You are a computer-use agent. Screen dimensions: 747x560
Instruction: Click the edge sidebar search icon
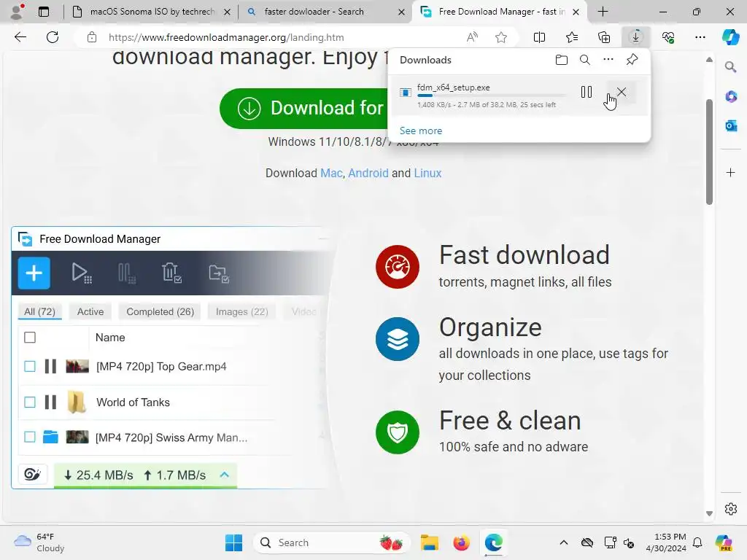pos(730,67)
